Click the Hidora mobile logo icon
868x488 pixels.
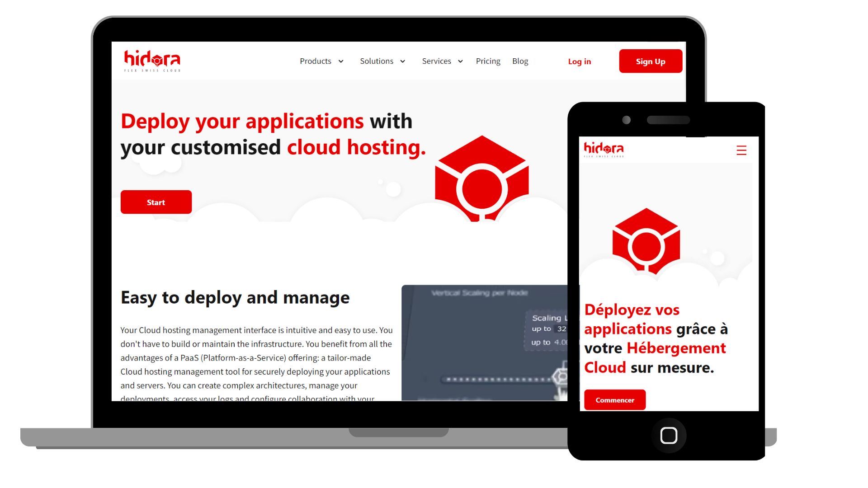point(604,150)
